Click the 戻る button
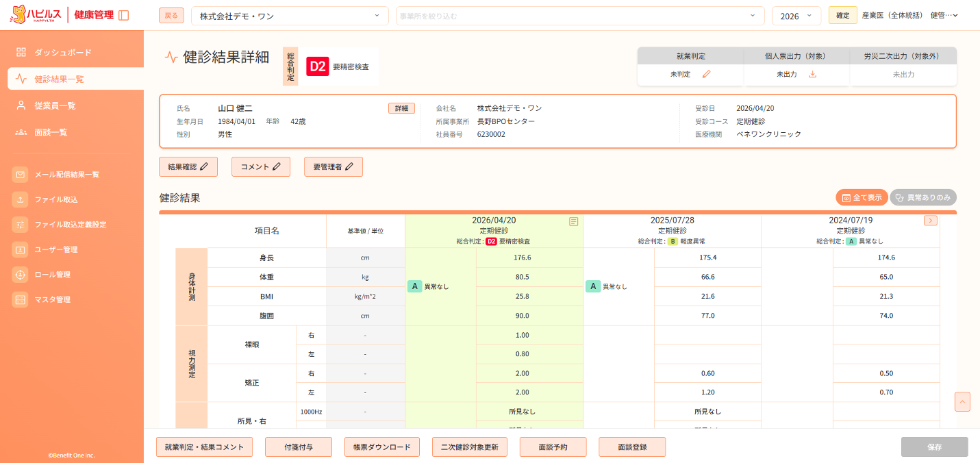980x463 pixels. click(171, 16)
